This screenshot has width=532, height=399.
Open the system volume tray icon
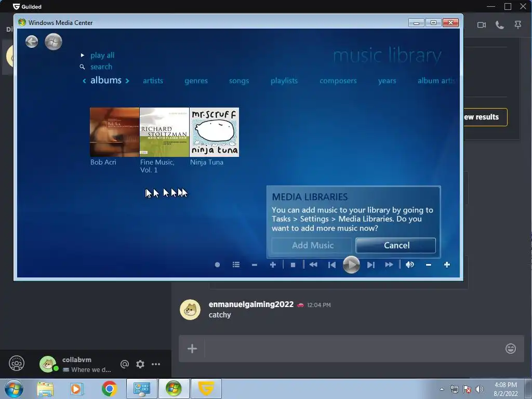tap(480, 389)
